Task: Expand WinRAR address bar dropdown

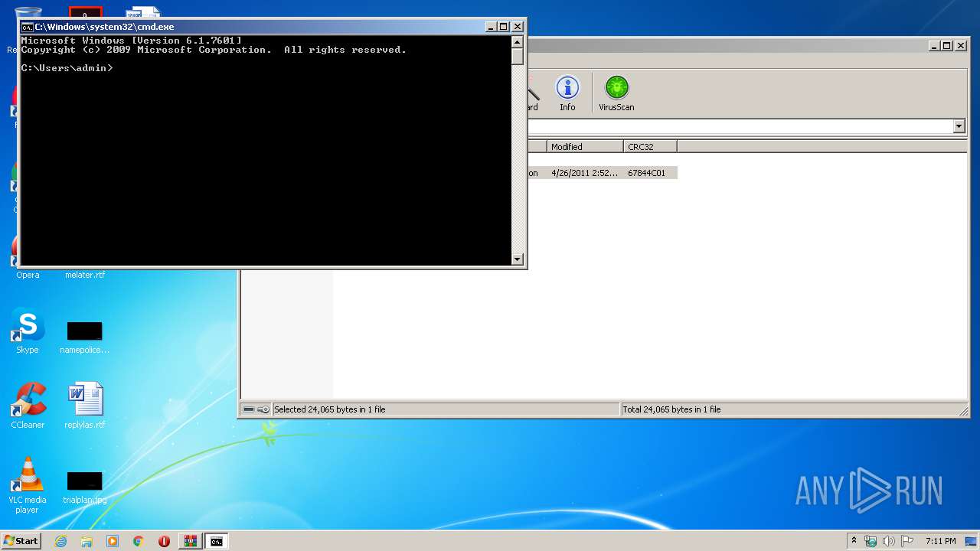Action: tap(959, 126)
